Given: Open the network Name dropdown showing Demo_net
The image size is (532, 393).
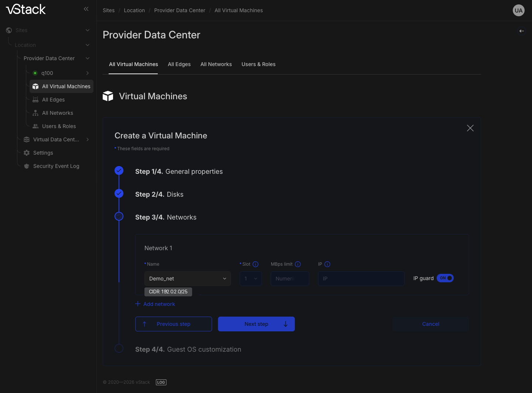Looking at the screenshot, I should [188, 279].
